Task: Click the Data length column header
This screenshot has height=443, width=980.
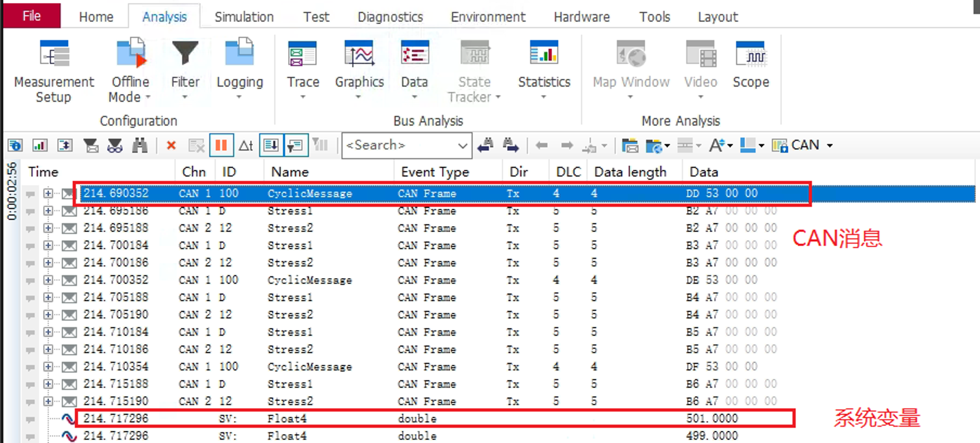Action: [x=630, y=172]
